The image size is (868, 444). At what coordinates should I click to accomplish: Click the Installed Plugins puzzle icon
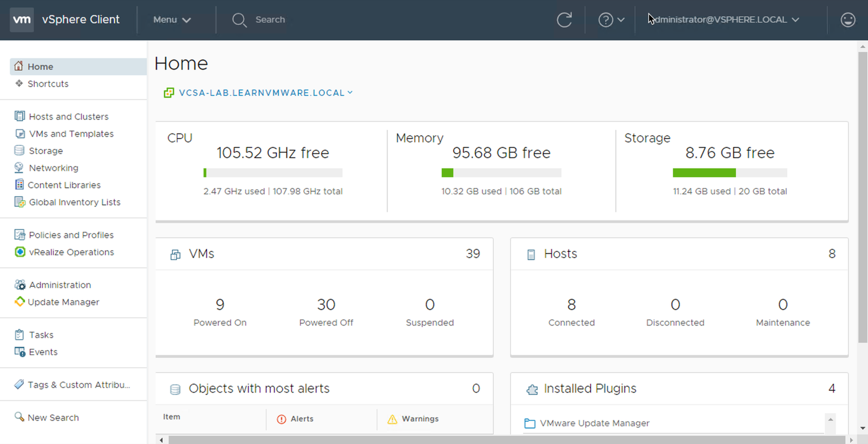click(x=532, y=389)
